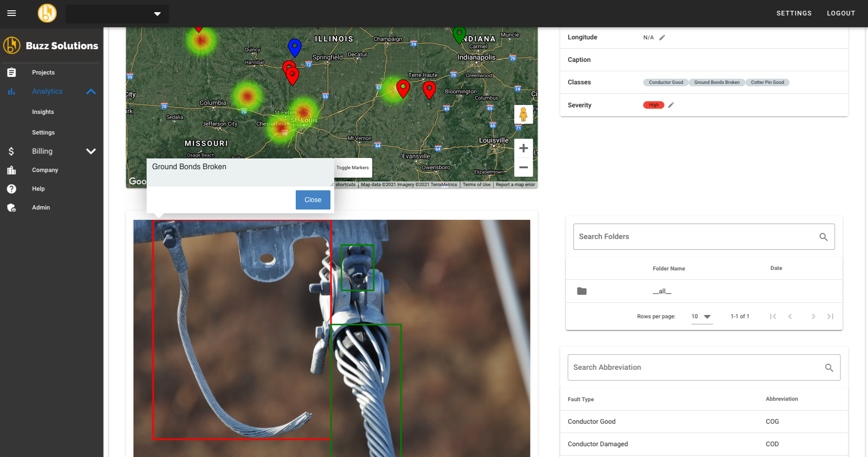The height and width of the screenshot is (457, 868).
Task: Click the green conductor bounding box
Action: tap(366, 390)
